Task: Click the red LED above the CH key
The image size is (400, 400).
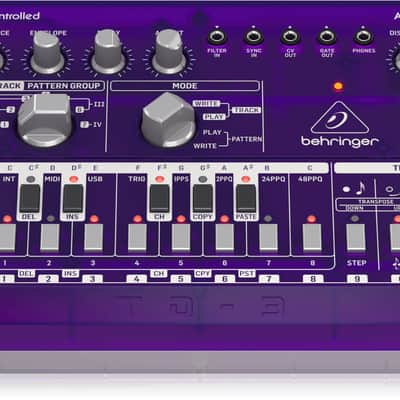Action: click(160, 179)
